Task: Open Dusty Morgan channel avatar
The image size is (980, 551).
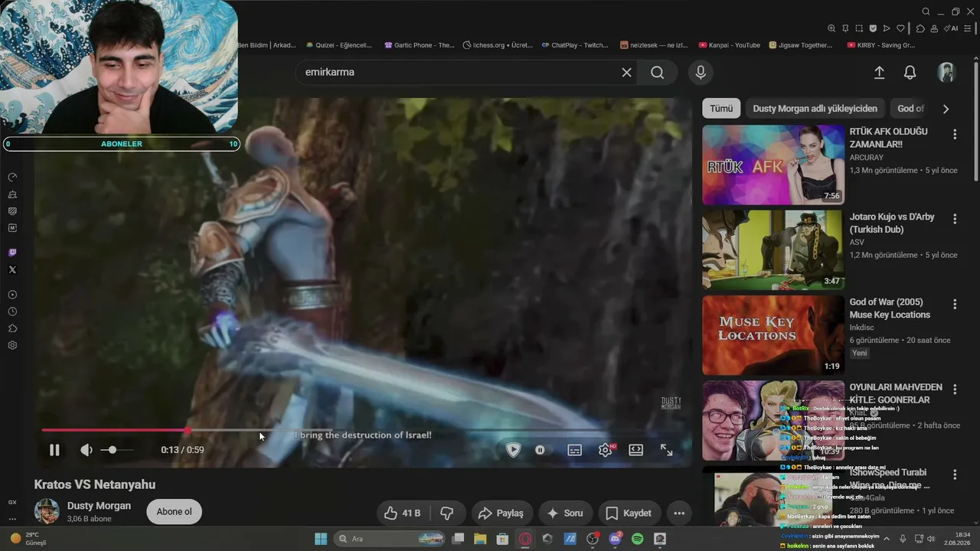Action: coord(47,511)
